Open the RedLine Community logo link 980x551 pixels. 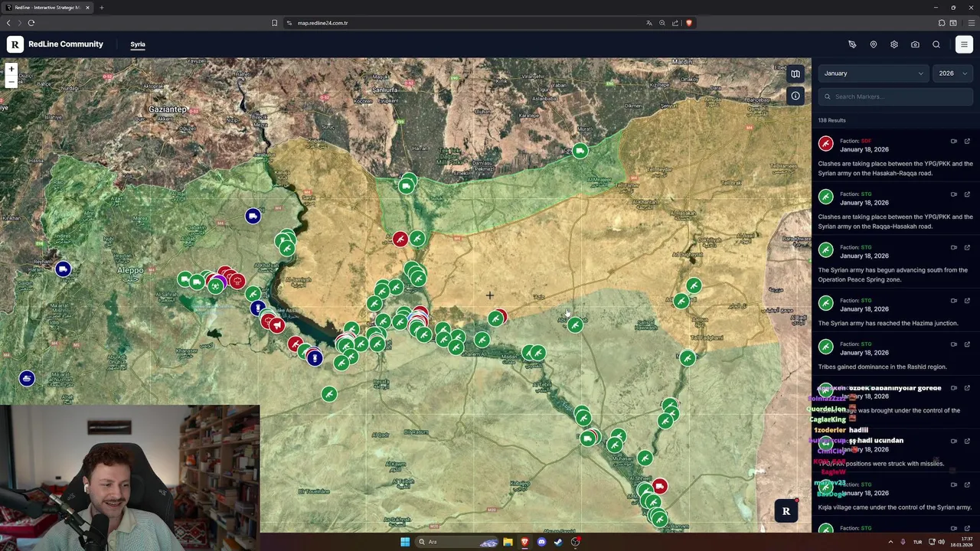pyautogui.click(x=55, y=44)
